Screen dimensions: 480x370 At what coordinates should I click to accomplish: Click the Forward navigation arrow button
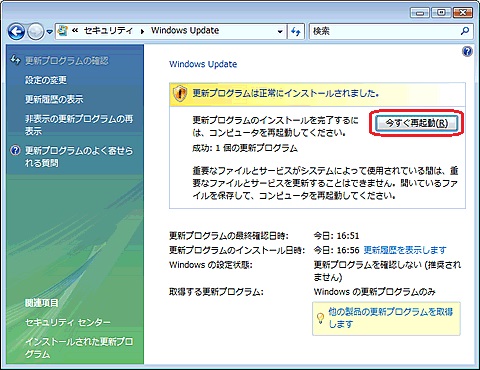click(35, 32)
